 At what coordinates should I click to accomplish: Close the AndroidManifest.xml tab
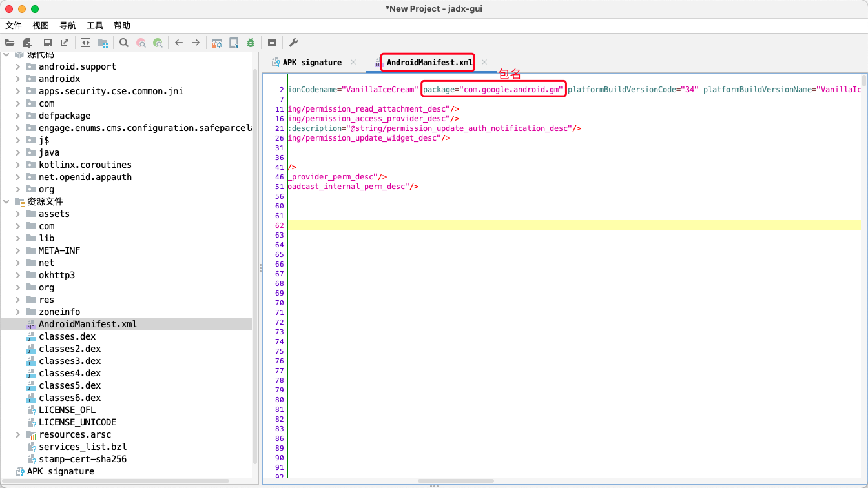tap(484, 63)
